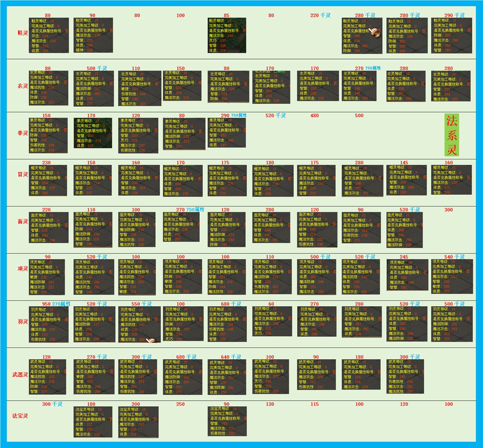Select the 270 750属性 price in 衣灵 row
Viewport: 483px width, 448px height.
(368, 68)
